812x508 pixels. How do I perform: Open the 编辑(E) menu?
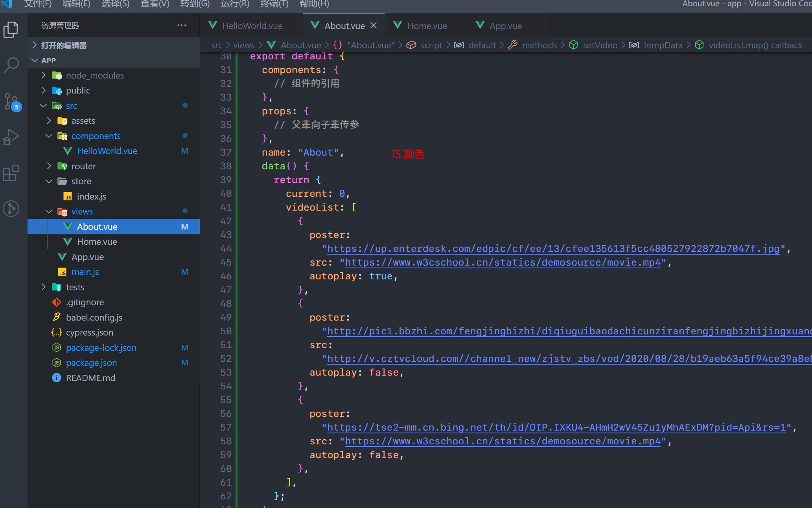coord(77,4)
